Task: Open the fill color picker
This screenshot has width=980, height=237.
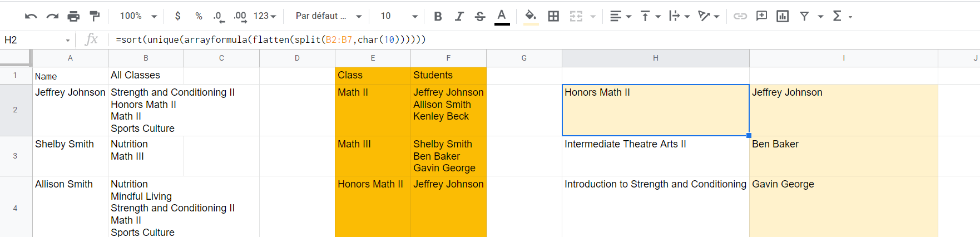Action: coord(531,16)
